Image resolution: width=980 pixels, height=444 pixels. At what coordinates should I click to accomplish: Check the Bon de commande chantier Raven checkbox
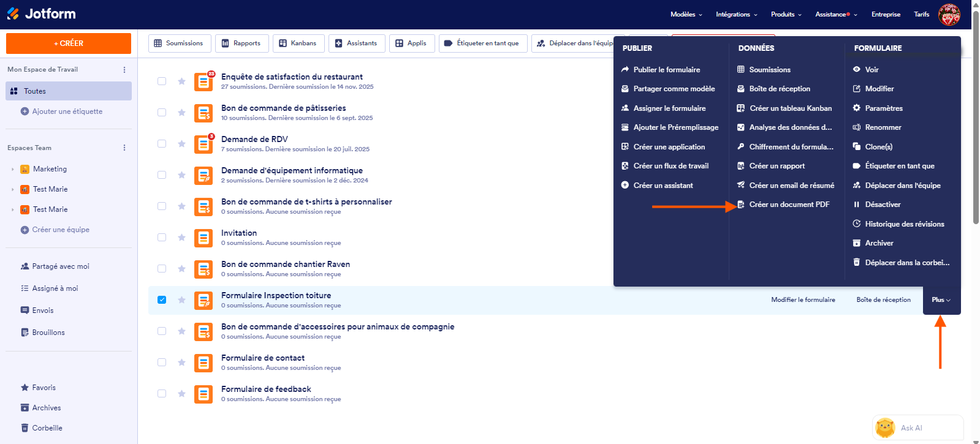(x=162, y=268)
